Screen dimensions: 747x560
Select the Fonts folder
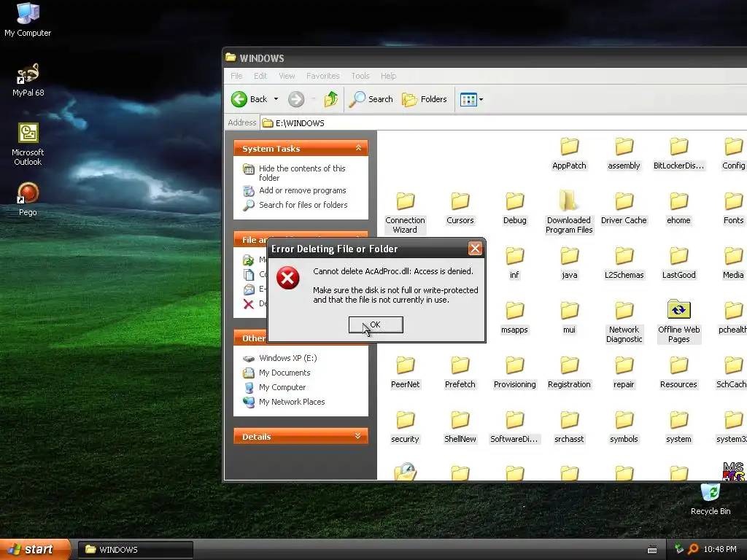[x=733, y=208]
